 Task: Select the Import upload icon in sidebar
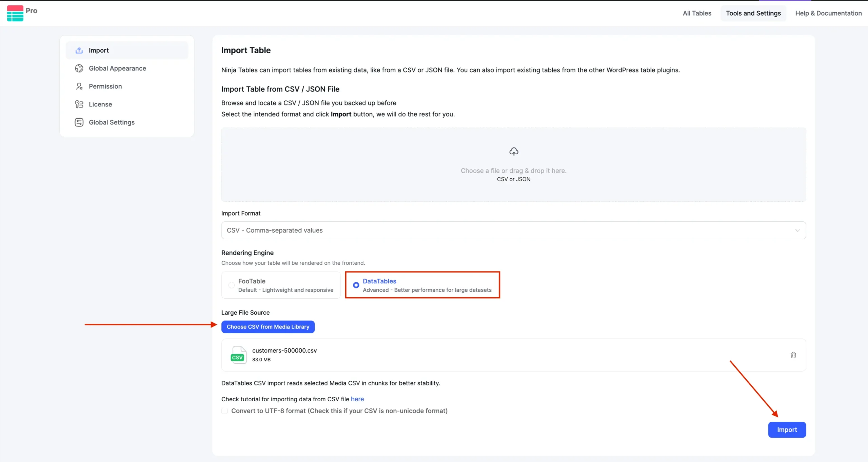[x=79, y=50]
